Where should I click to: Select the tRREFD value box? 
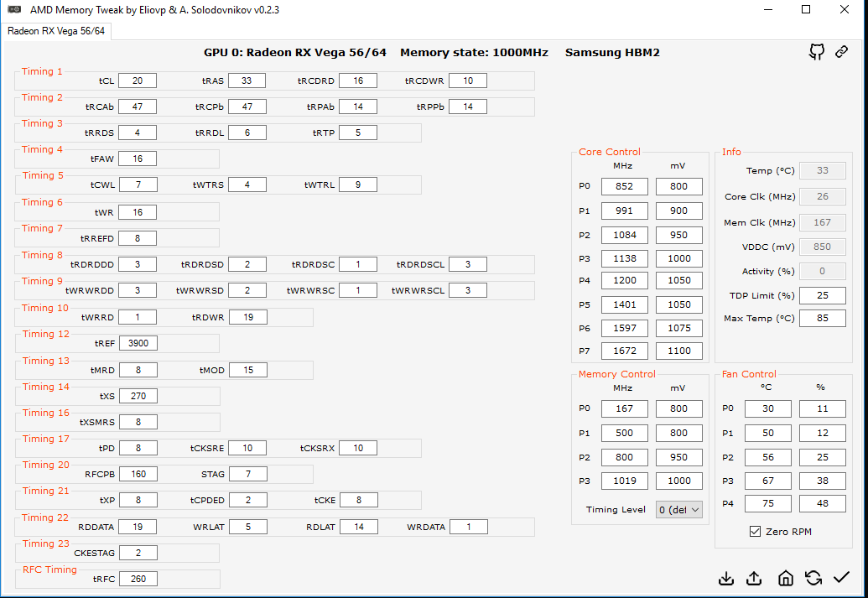click(138, 238)
